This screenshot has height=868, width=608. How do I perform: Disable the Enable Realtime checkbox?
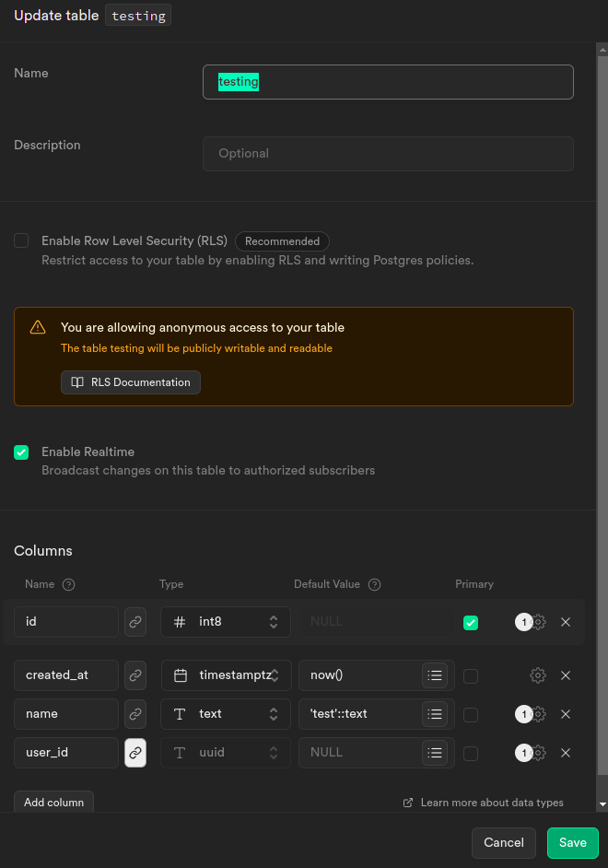click(x=21, y=452)
